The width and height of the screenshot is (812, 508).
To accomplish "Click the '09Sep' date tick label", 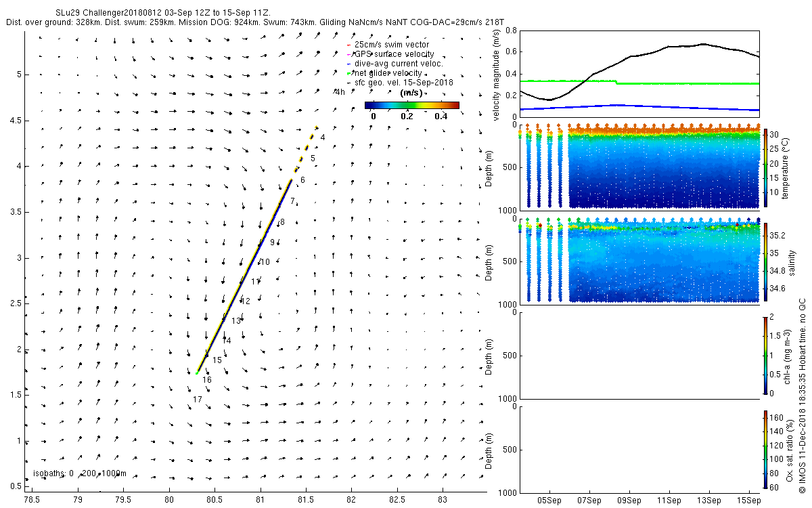I will (629, 501).
